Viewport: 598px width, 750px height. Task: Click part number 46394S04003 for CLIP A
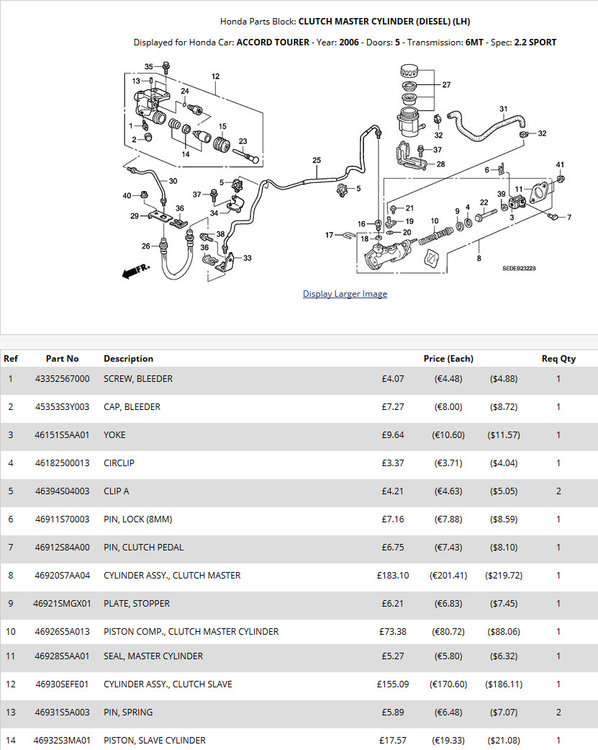pyautogui.click(x=62, y=491)
